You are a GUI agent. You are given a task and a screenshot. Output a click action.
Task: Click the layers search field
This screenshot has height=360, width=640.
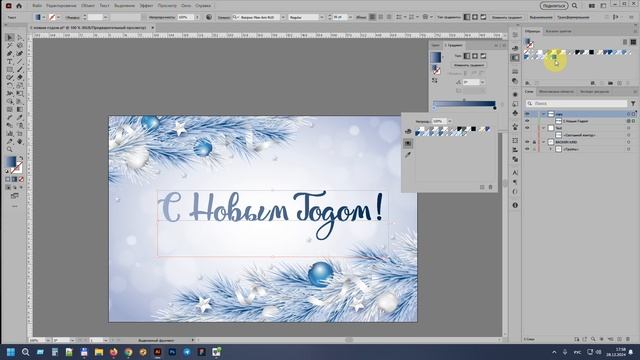click(576, 104)
